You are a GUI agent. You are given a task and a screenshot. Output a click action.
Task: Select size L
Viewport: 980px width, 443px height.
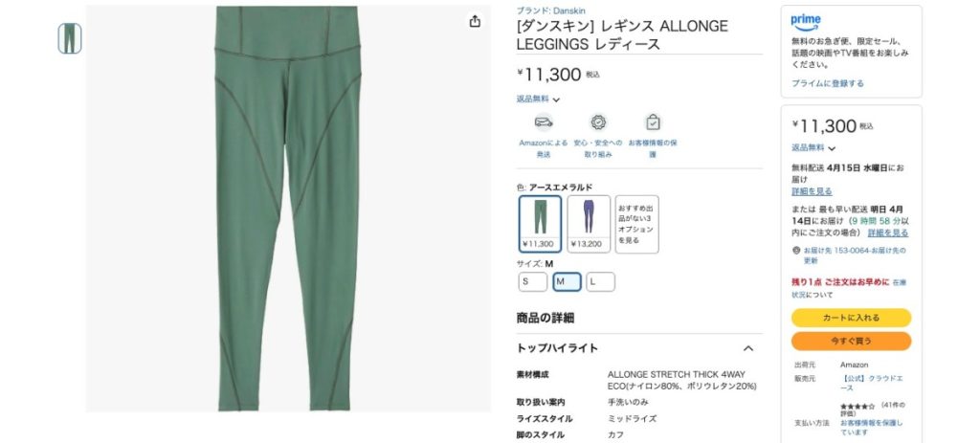[600, 282]
